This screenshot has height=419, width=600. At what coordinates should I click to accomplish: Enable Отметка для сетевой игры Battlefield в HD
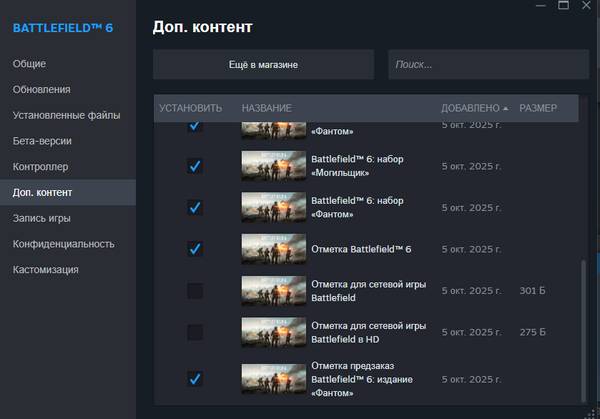click(x=195, y=332)
